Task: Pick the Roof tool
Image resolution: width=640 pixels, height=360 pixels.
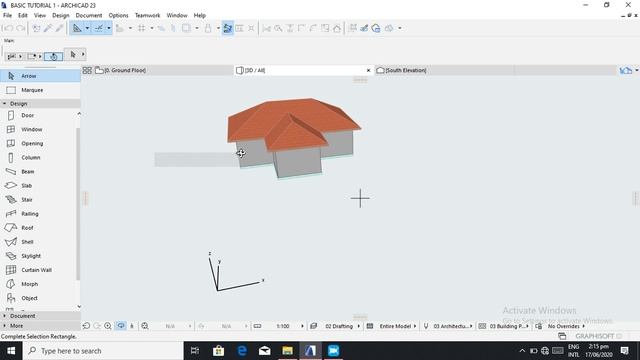Action: click(38, 228)
